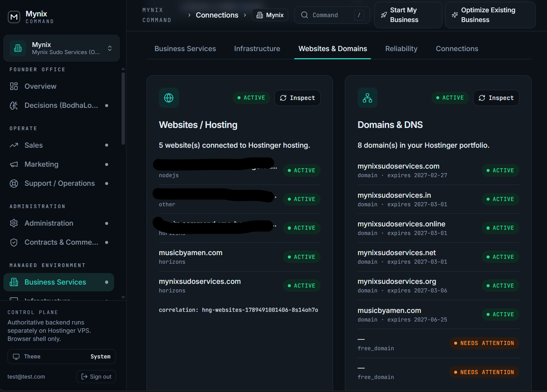The height and width of the screenshot is (392, 547).
Task: Click MYNIX COMMAND header label
Action: (x=157, y=15)
